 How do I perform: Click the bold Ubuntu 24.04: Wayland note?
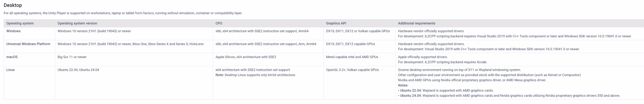coord(410,96)
